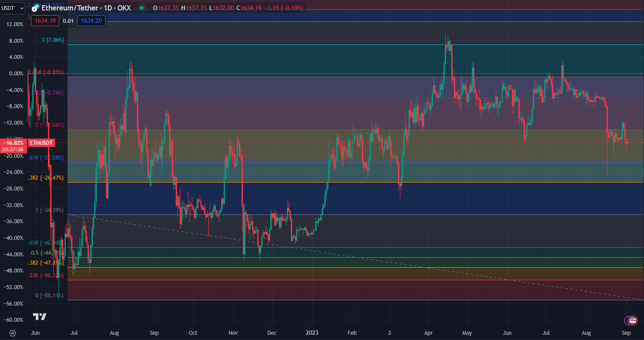Click the green market status dot

[141, 8]
